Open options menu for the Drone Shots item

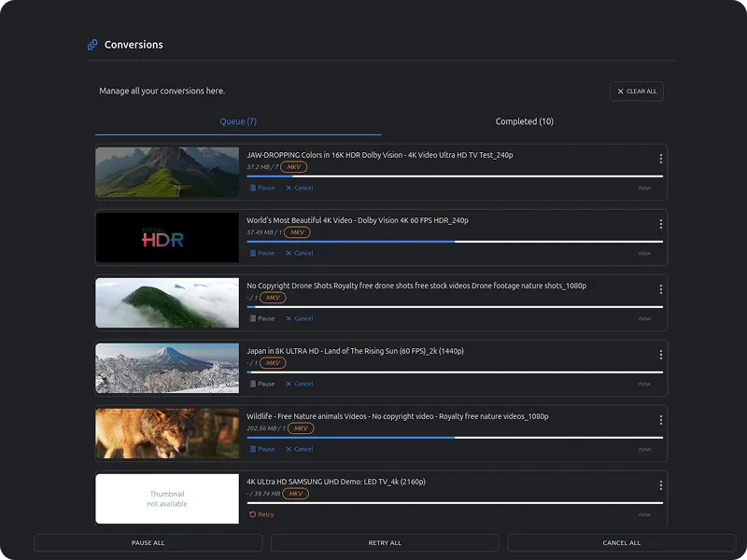[x=661, y=289]
